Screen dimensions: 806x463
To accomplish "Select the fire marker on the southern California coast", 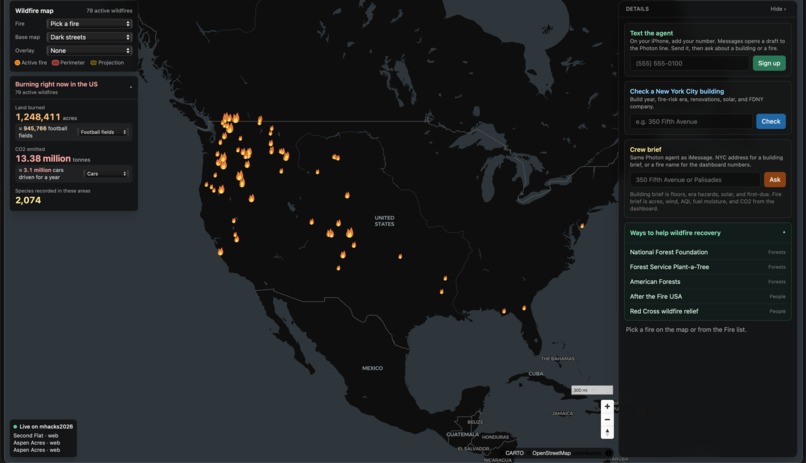I will click(x=220, y=252).
